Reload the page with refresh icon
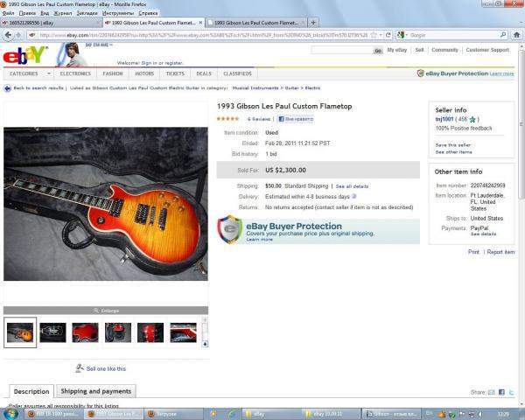This screenshot has width=525, height=420. point(388,35)
